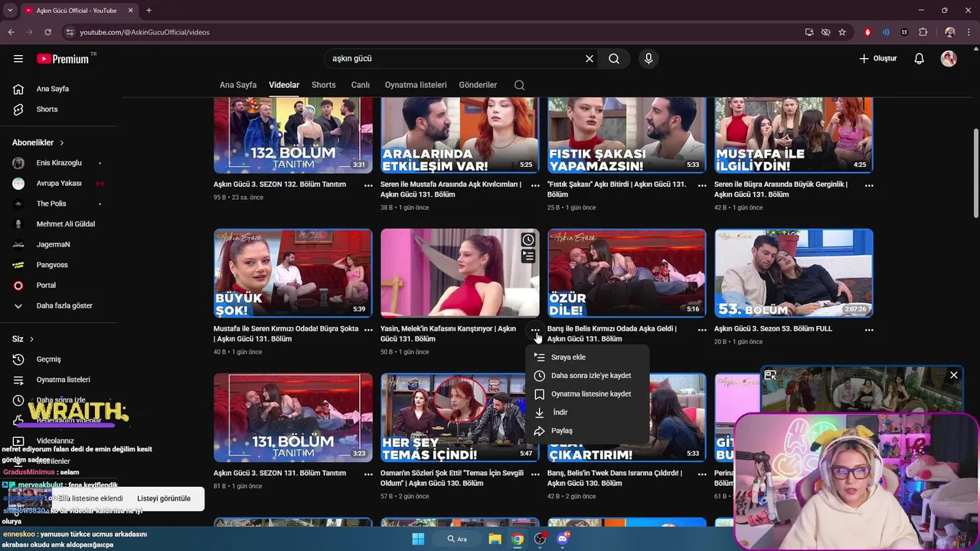Click watch later clock on Yasin thumbnail
Viewport: 980px width, 551px height.
pyautogui.click(x=528, y=240)
